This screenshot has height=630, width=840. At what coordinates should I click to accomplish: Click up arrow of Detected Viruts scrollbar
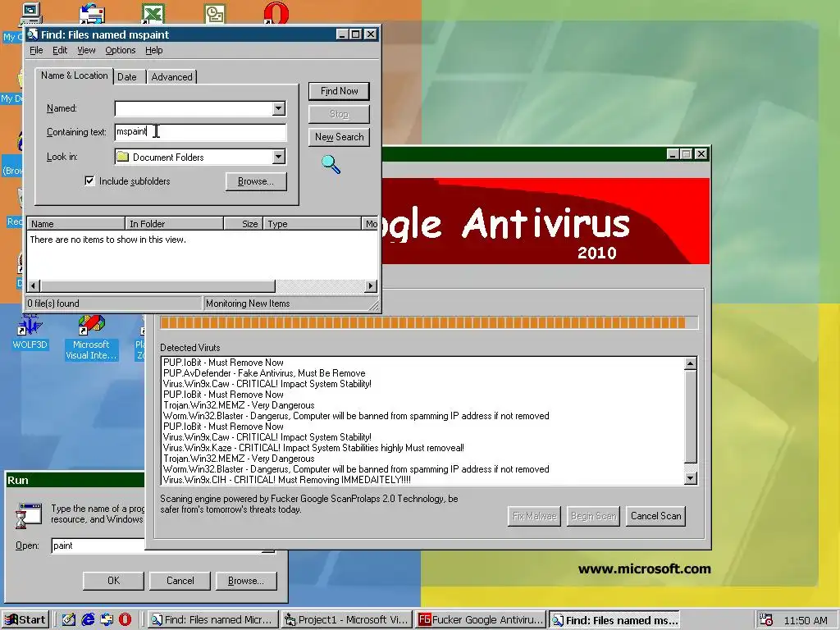691,363
